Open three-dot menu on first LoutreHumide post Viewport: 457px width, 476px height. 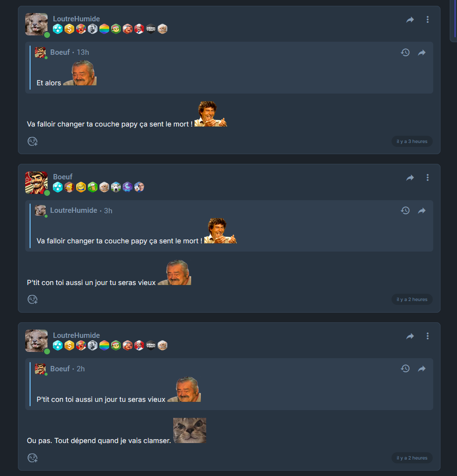tap(427, 19)
